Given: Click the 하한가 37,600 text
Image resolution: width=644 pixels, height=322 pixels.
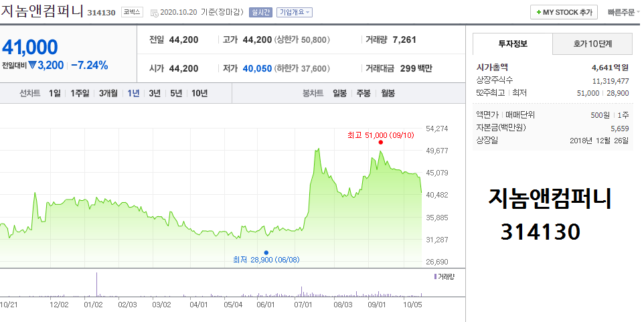Looking at the screenshot, I should pyautogui.click(x=303, y=68).
